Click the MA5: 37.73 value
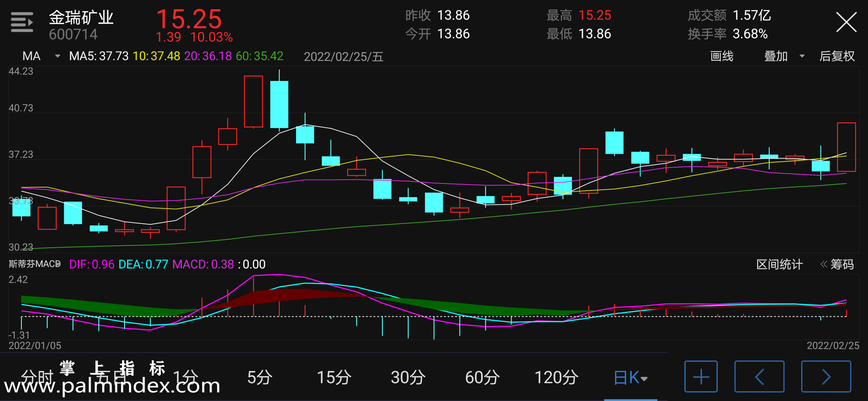Screen dimensions: 868x401 pyautogui.click(x=99, y=56)
